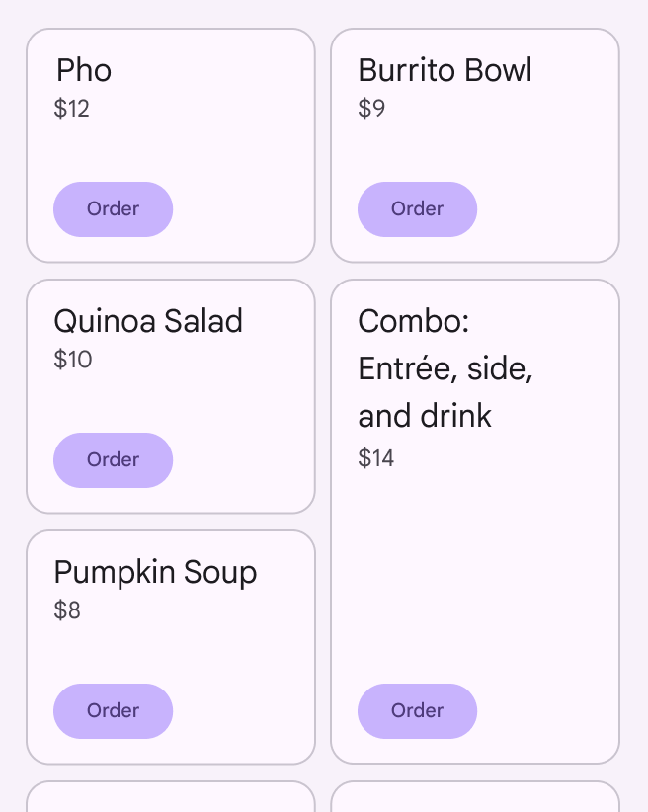
Task: Select the $8 Pumpkin Soup price
Action: (67, 610)
